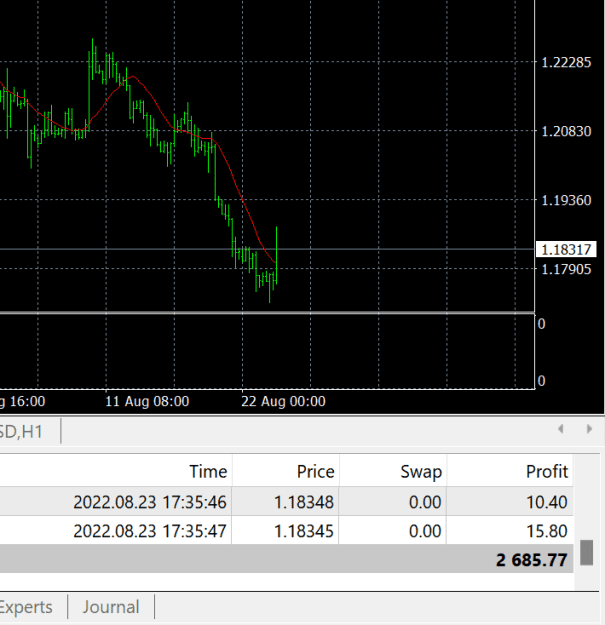Click the chart tabs left arrow
The height and width of the screenshot is (625, 605).
point(561,429)
